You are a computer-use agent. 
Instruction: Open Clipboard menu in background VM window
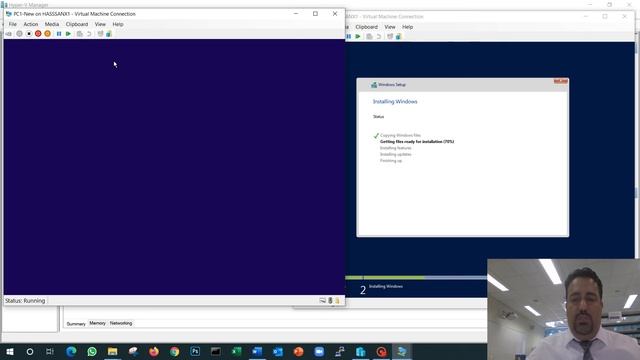[x=367, y=27]
